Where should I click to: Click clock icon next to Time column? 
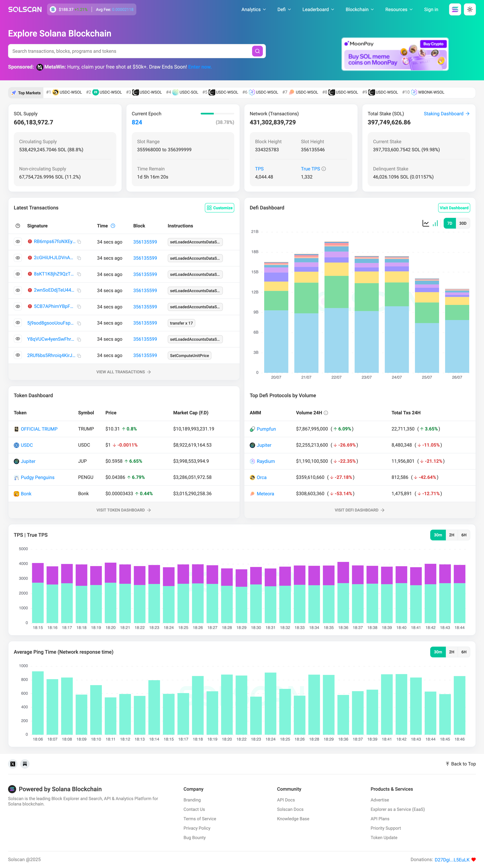(113, 226)
